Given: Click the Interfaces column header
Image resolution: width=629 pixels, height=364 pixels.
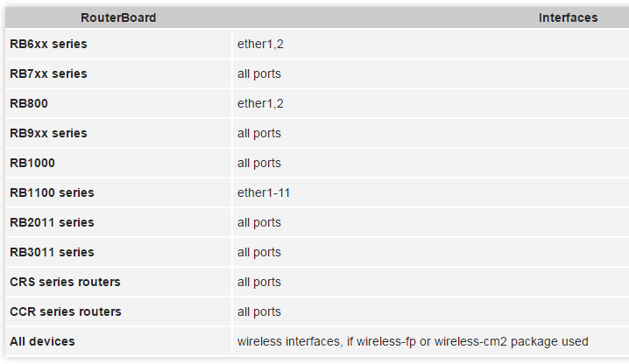Looking at the screenshot, I should point(568,17).
